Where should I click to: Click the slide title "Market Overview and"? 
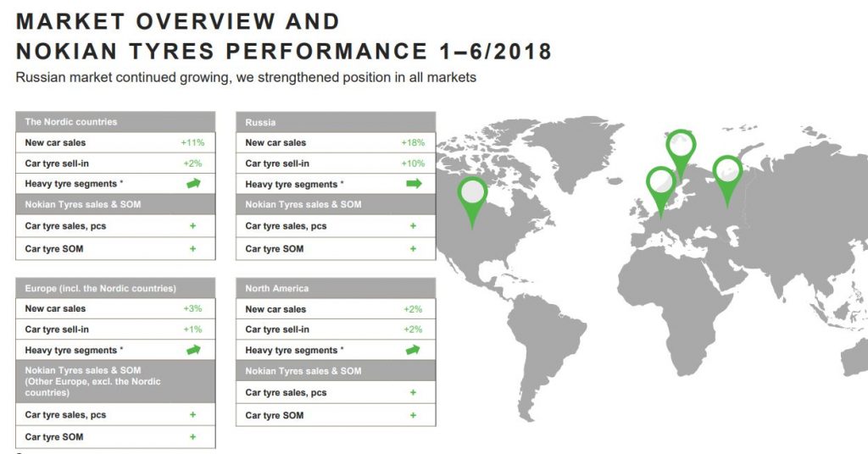[178, 21]
